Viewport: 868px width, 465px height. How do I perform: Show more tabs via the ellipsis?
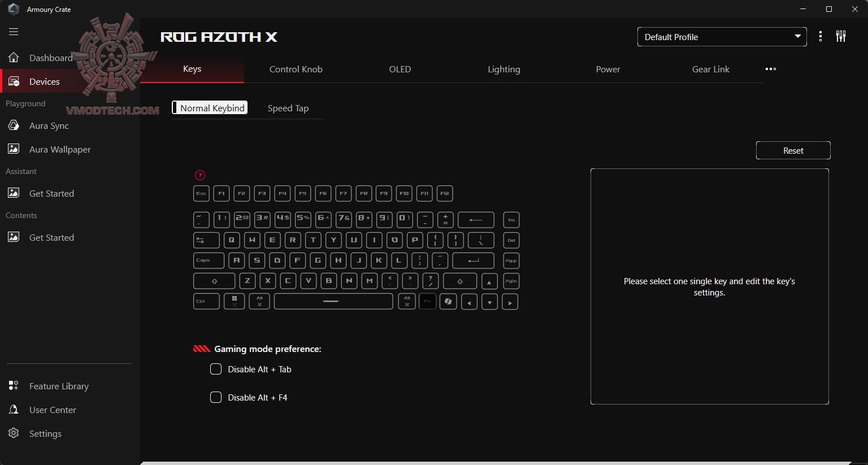pos(771,69)
